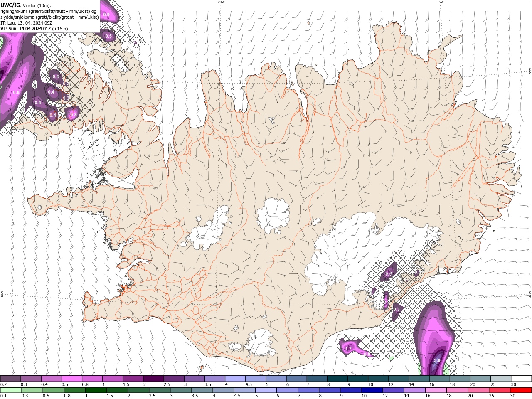Pick the lavender 4 swatch in upper legend
This screenshot has height=399, width=532.
pyautogui.click(x=235, y=379)
